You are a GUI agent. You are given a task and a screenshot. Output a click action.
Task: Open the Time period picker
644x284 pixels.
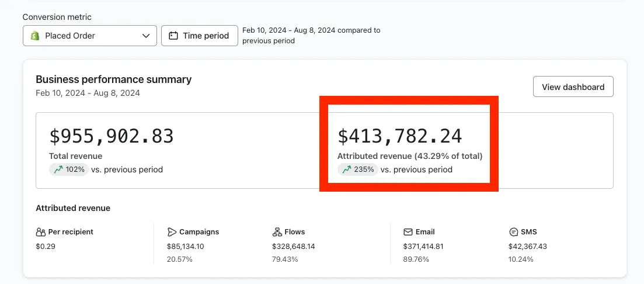click(199, 36)
